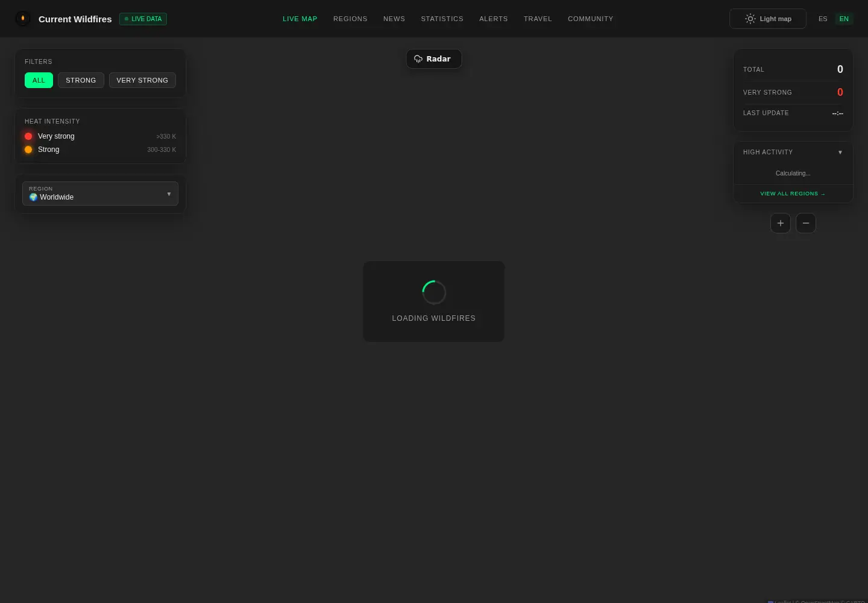868x603 pixels.
Task: Click the 300-330 K value
Action: 162,150
